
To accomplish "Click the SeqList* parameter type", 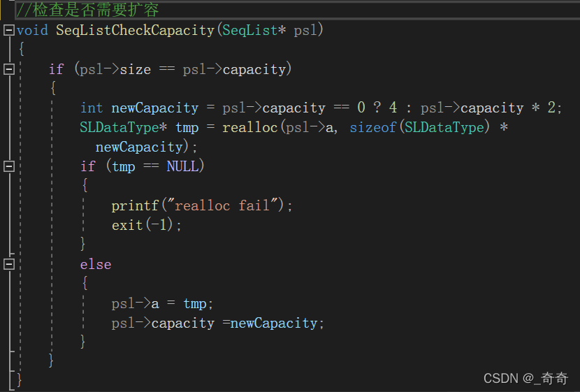I will pyautogui.click(x=254, y=30).
